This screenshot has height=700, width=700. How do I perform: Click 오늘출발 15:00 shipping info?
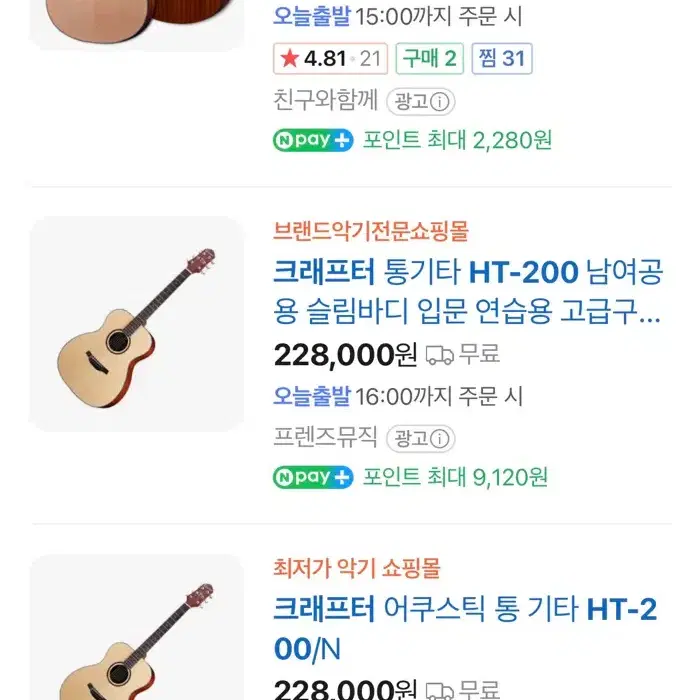pyautogui.click(x=398, y=17)
